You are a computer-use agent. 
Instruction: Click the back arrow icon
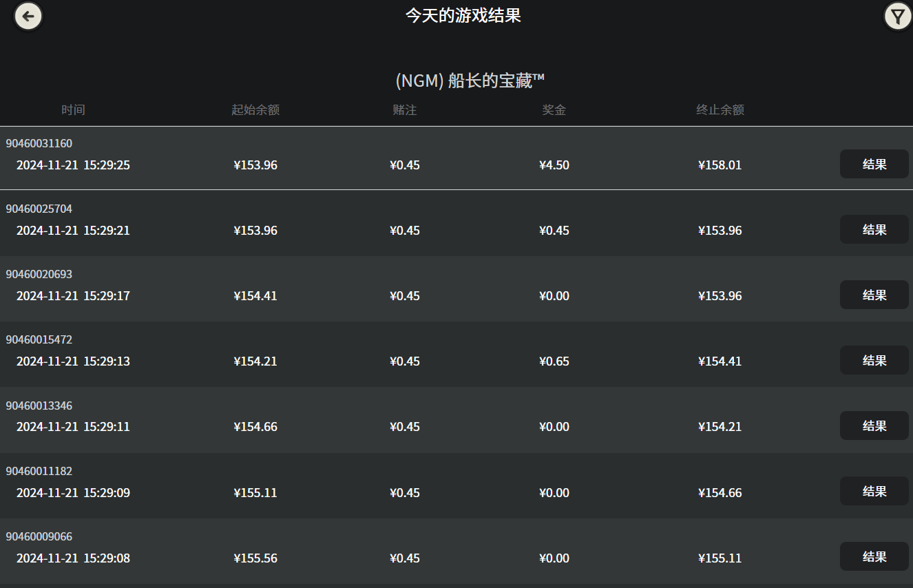coord(28,16)
